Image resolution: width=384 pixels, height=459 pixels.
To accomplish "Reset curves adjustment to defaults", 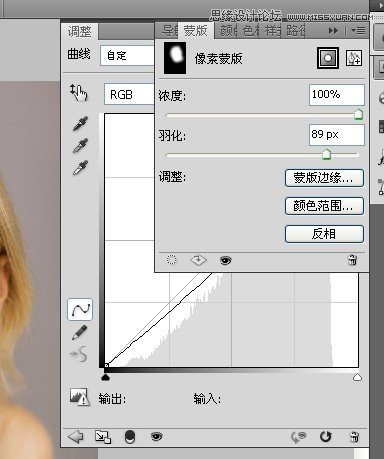I will (x=325, y=436).
